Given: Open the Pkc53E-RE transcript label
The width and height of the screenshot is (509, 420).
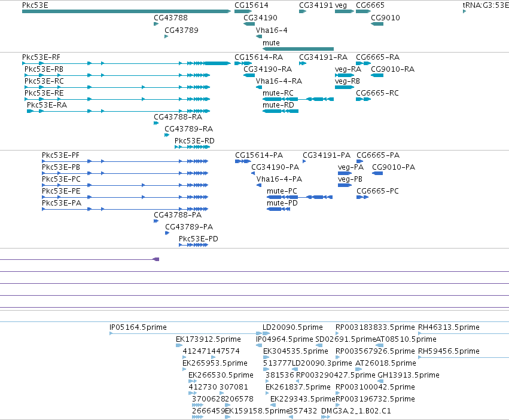Looking at the screenshot, I should (x=44, y=93).
